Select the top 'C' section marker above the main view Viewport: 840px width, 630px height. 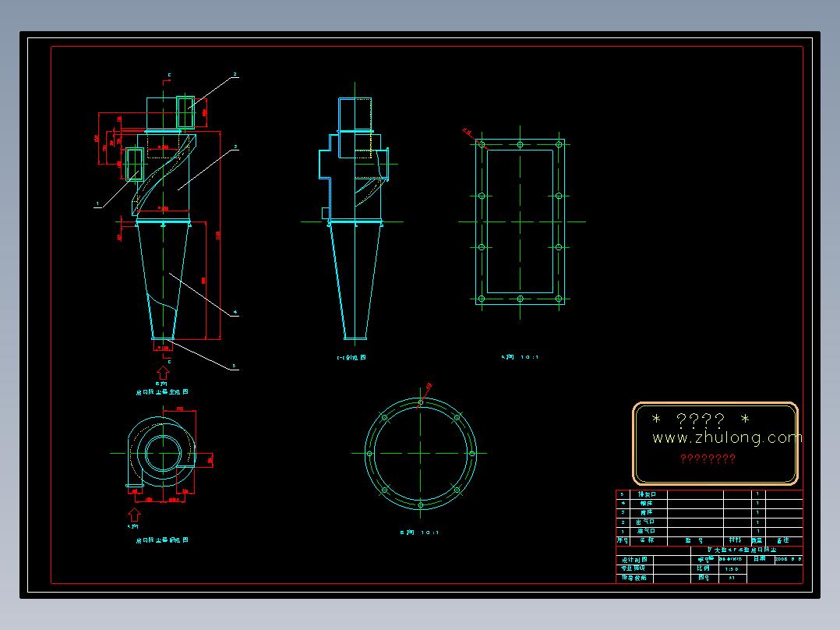point(169,76)
